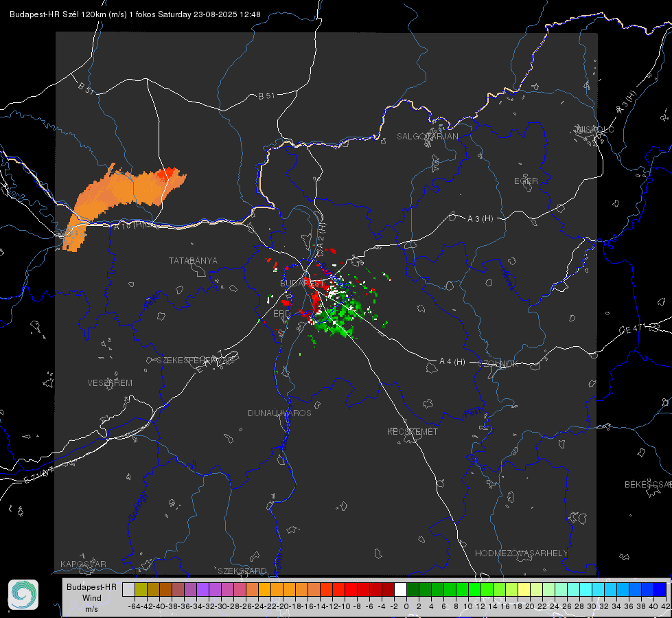Click the SZEKSZÁRD city label

click(x=242, y=571)
